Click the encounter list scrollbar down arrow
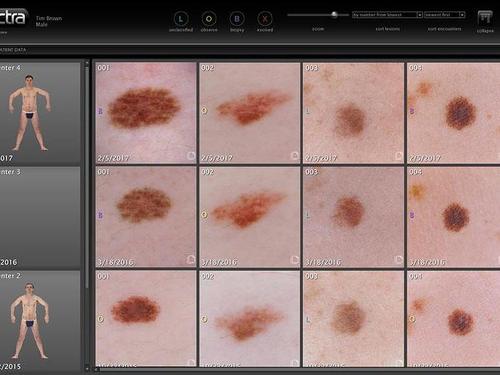Image resolution: width=500 pixels, height=375 pixels. coord(87,369)
